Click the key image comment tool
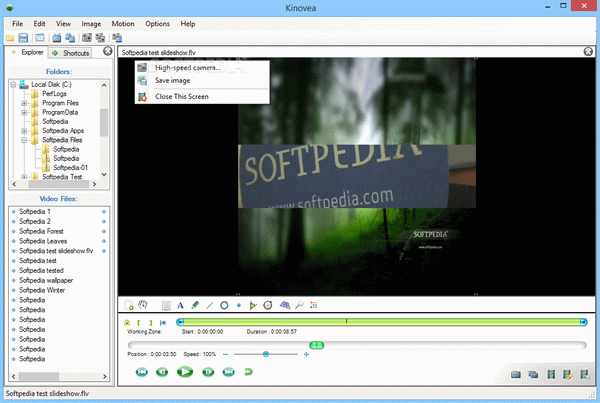 (x=166, y=305)
